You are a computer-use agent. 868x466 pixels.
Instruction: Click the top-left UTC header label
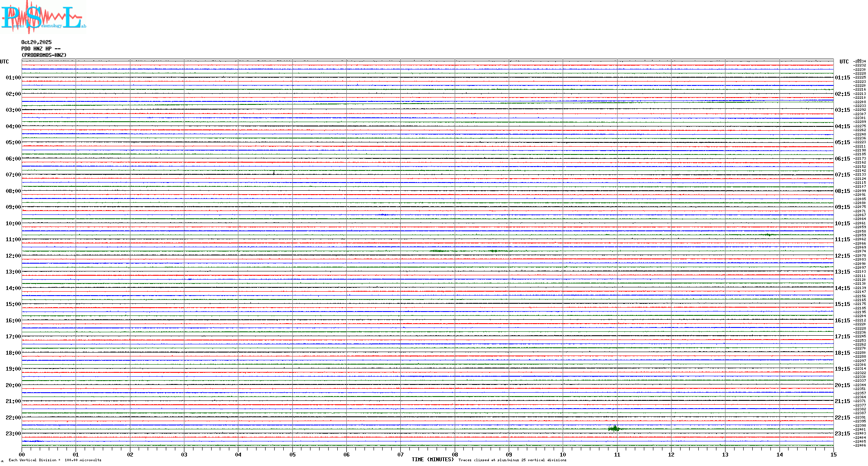[x=4, y=62]
